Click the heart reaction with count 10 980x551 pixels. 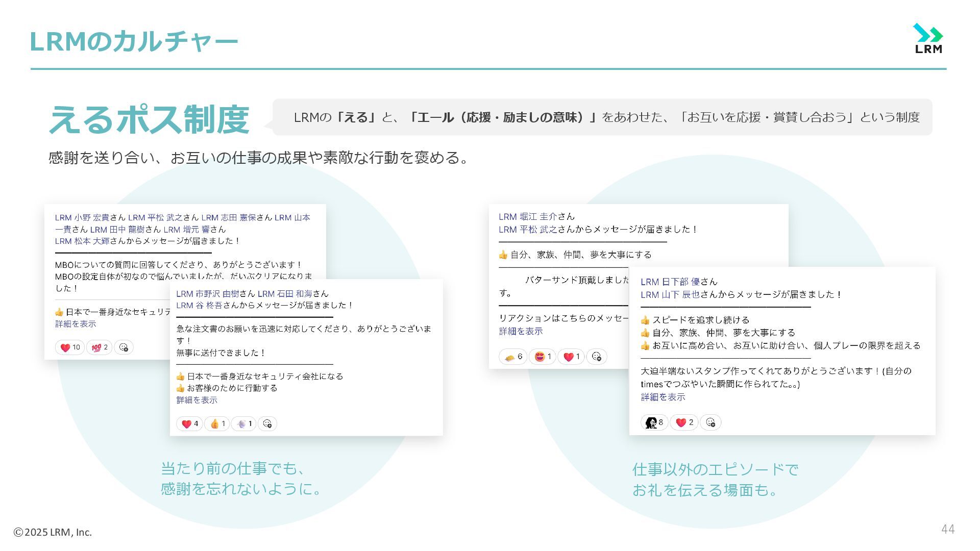70,347
